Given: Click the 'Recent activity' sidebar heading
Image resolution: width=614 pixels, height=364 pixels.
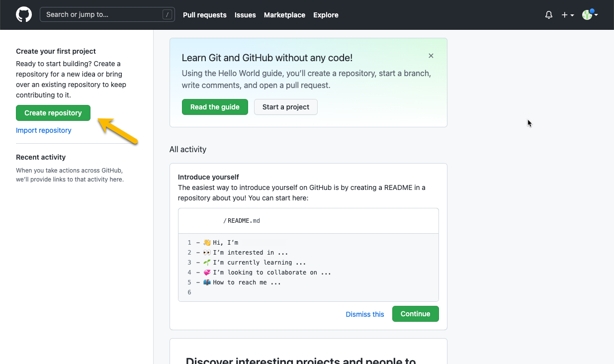Looking at the screenshot, I should coord(41,157).
